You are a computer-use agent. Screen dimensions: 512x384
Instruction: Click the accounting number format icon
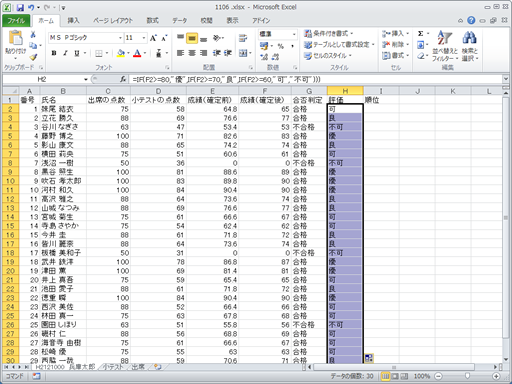click(264, 46)
